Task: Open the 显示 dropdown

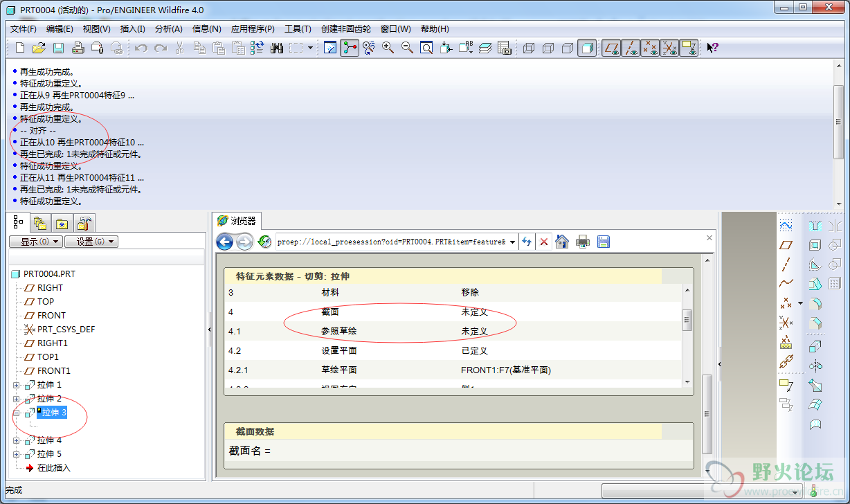Action: tap(36, 242)
